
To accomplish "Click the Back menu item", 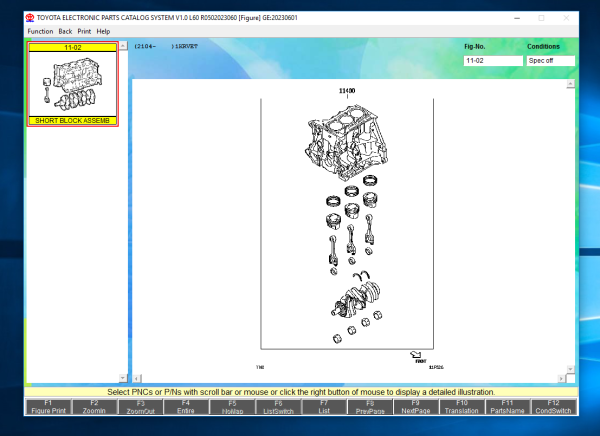I will pos(65,31).
